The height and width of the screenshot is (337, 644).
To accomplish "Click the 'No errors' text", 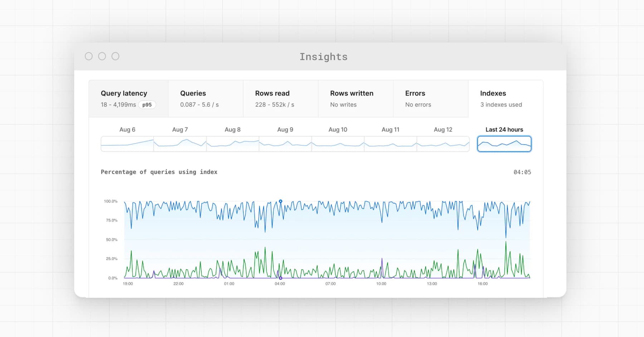I will click(x=418, y=104).
